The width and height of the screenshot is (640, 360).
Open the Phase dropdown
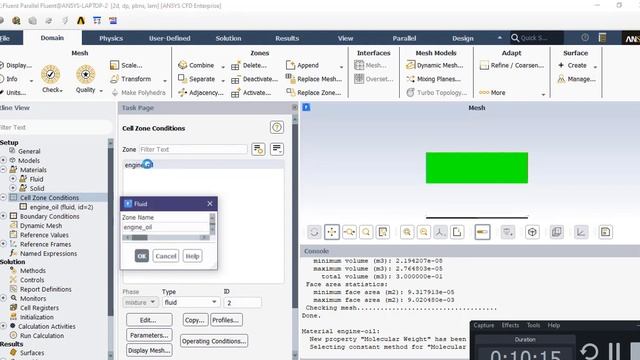pyautogui.click(x=140, y=302)
